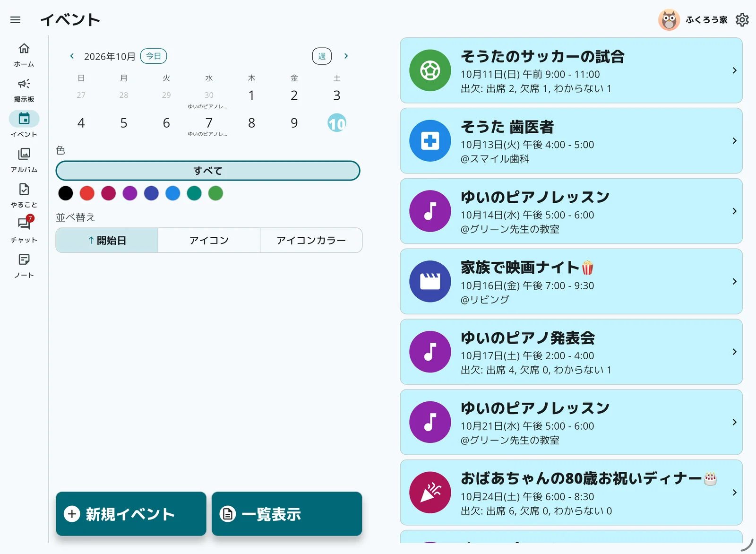This screenshot has height=554, width=756.
Task: Expand そうた 歯医者 event chevron
Action: click(x=734, y=141)
